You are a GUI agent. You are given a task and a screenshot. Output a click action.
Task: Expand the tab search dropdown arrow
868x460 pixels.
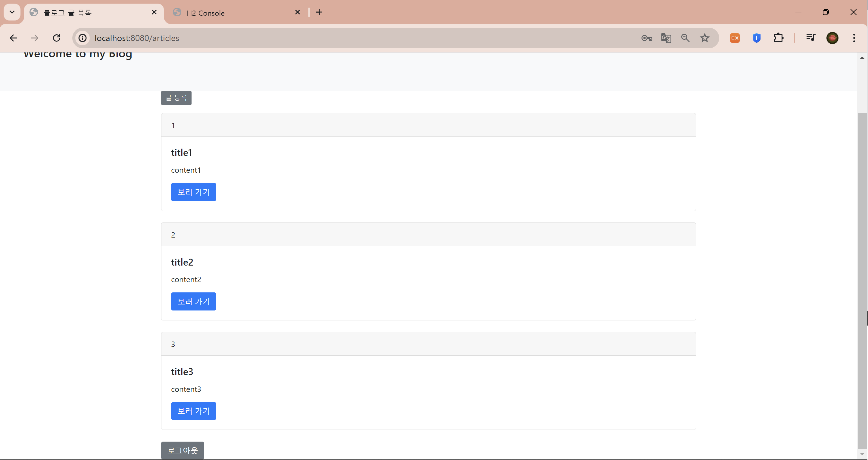tap(12, 12)
